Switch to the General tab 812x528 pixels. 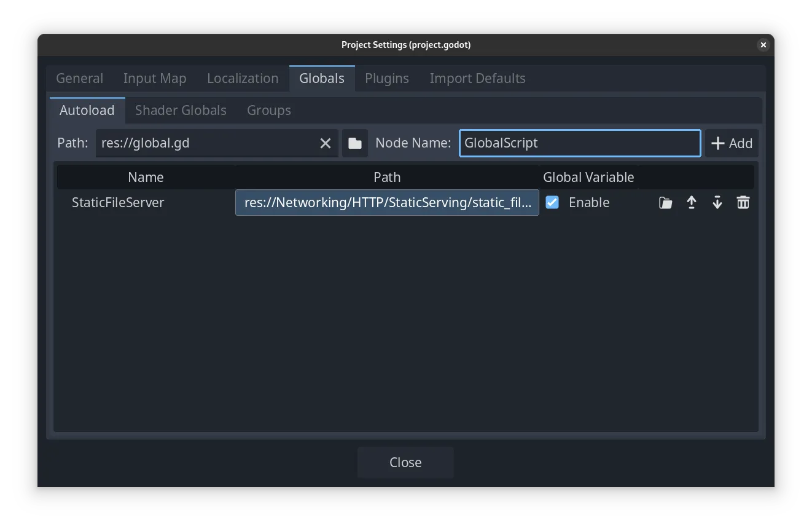pyautogui.click(x=79, y=79)
